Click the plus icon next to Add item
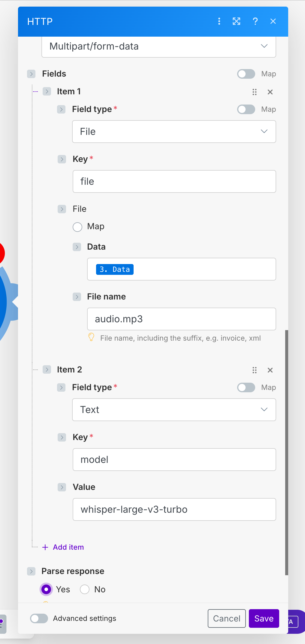305x644 pixels. tap(45, 547)
